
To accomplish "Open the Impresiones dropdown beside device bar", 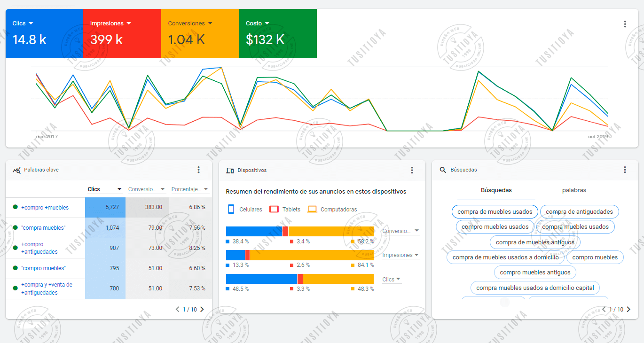I will pyautogui.click(x=401, y=255).
